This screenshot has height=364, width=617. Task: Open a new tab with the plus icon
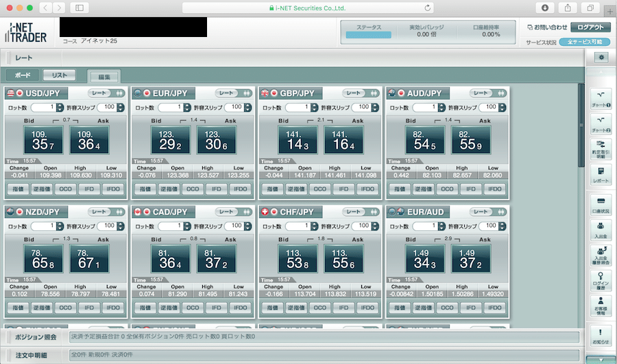[610, 12]
